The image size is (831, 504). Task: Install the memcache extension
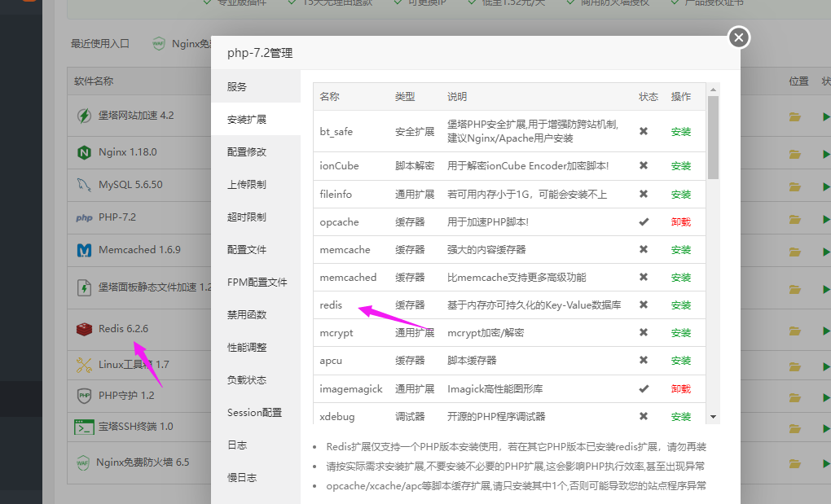pyautogui.click(x=680, y=249)
